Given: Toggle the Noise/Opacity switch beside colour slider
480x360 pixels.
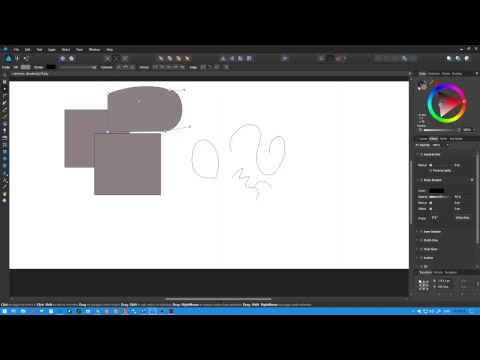Looking at the screenshot, I should pos(420,130).
